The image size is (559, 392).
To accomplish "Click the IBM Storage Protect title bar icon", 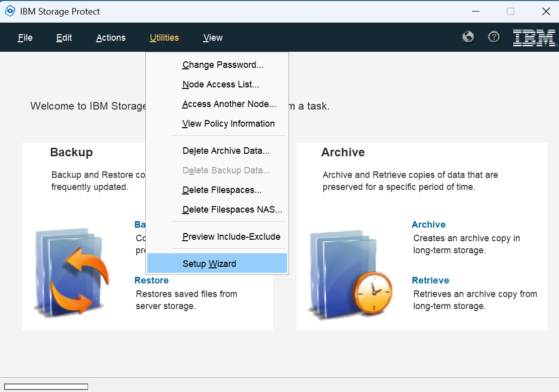I will pyautogui.click(x=10, y=11).
